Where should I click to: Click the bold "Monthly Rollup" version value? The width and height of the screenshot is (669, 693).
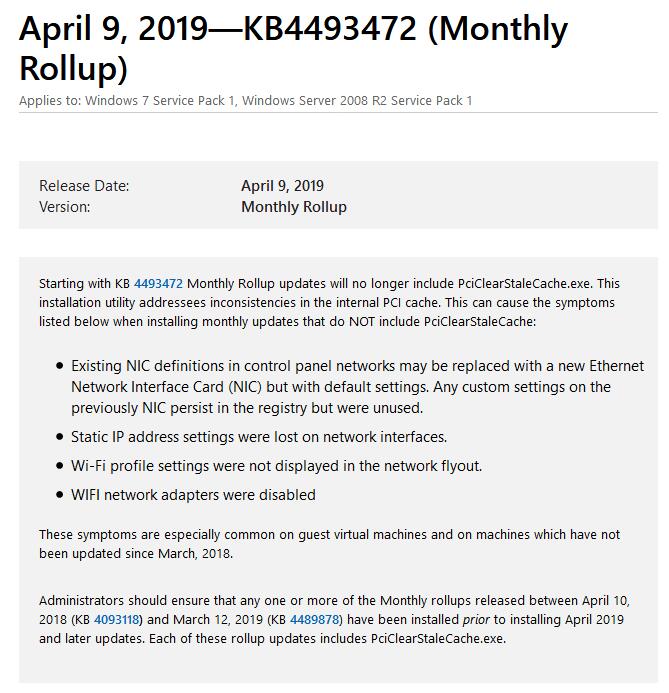tap(294, 207)
